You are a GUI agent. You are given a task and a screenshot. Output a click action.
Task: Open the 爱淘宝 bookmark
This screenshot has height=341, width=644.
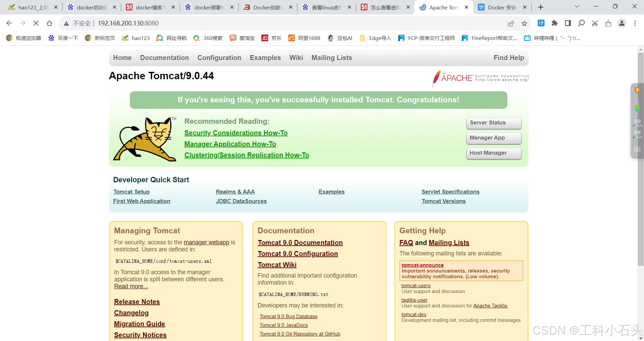[x=242, y=38]
